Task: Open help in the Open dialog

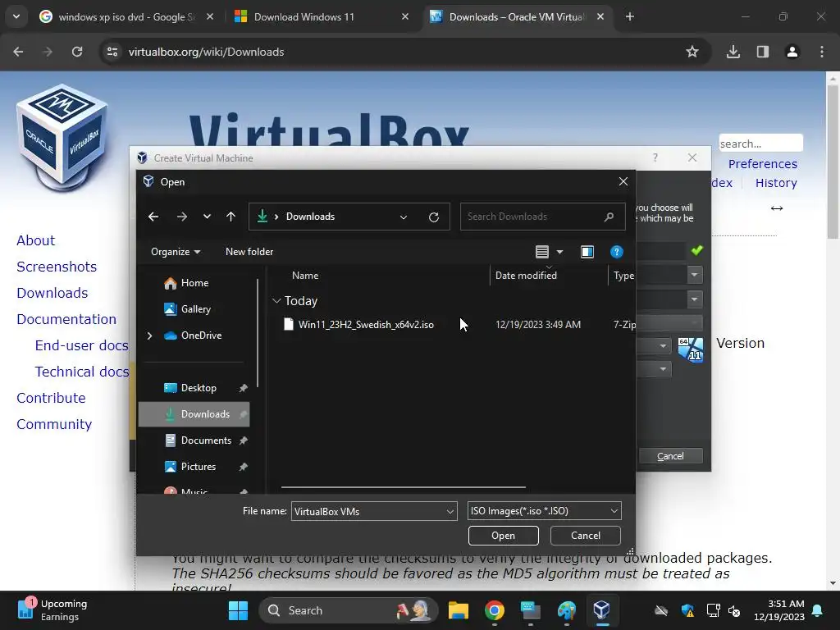Action: pos(617,252)
